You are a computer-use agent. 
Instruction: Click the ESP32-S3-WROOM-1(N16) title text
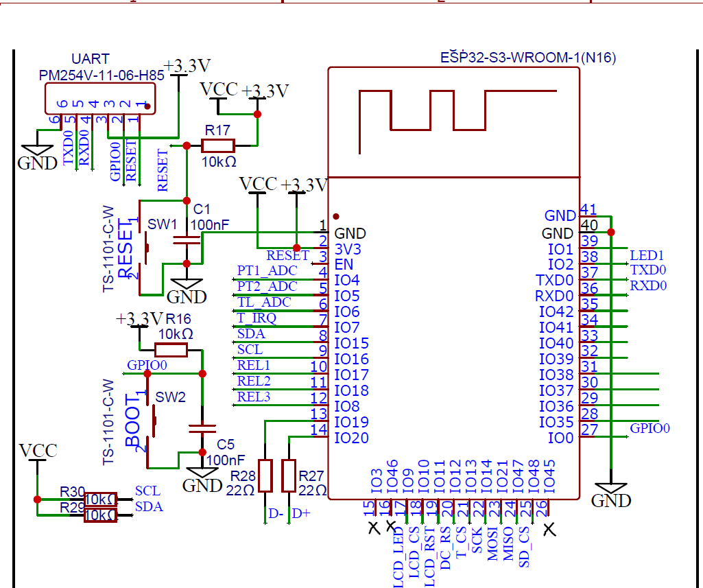click(x=527, y=58)
